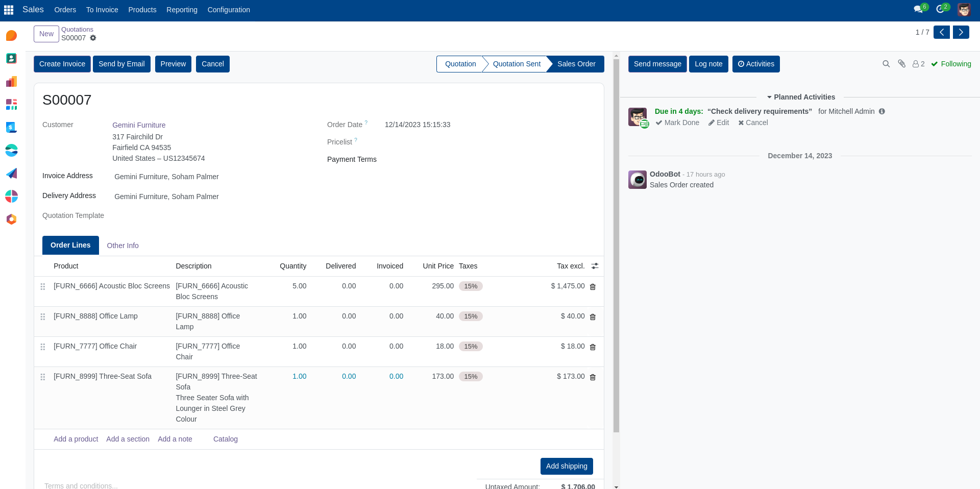Click the 15% tax tag on Office Lamp
This screenshot has height=489, width=980.
click(x=471, y=316)
